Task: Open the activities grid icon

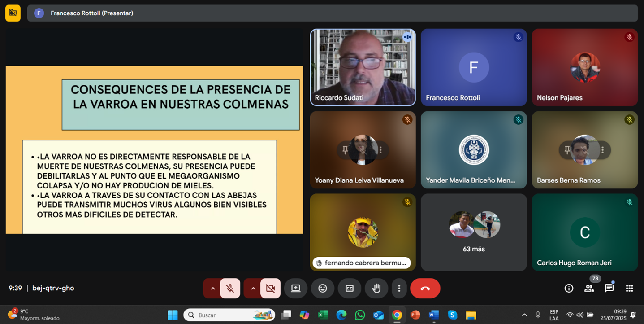Action: click(x=629, y=288)
